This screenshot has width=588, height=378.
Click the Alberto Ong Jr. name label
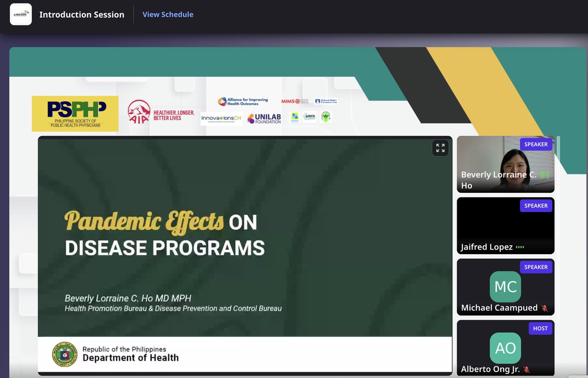point(490,370)
